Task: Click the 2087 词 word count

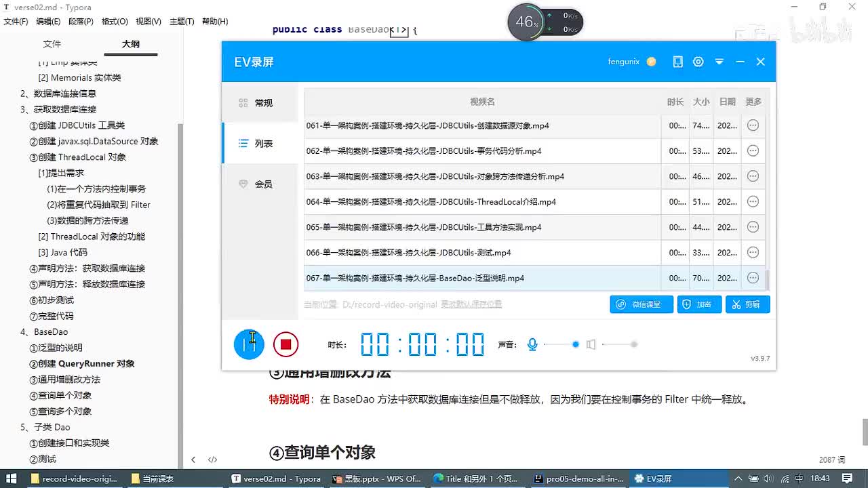Action: point(832,460)
